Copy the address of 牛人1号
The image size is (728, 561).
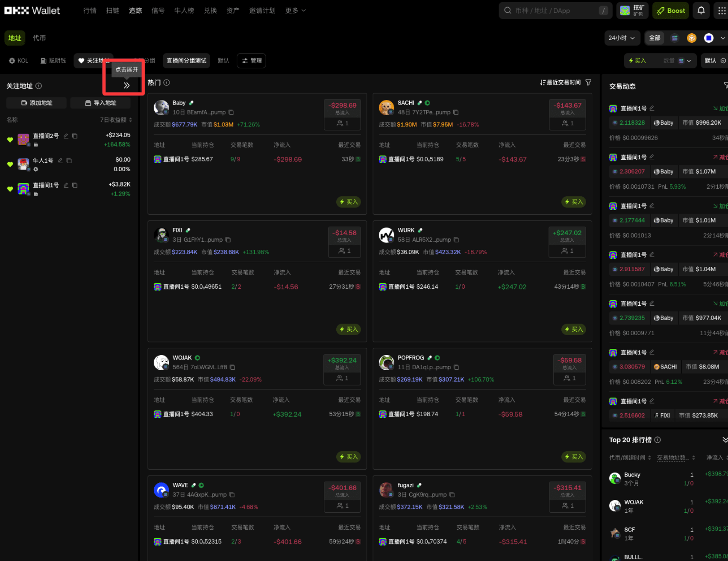[x=69, y=161]
